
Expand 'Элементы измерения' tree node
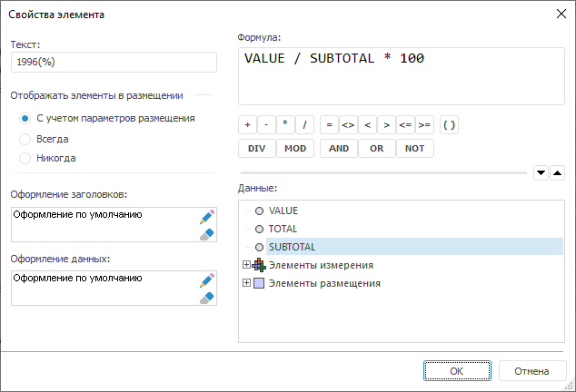246,265
